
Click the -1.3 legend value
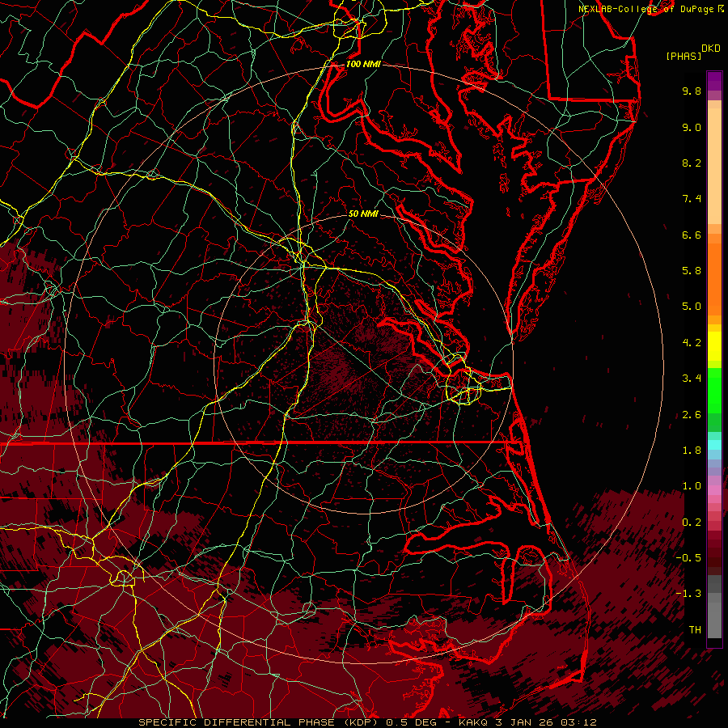(688, 594)
